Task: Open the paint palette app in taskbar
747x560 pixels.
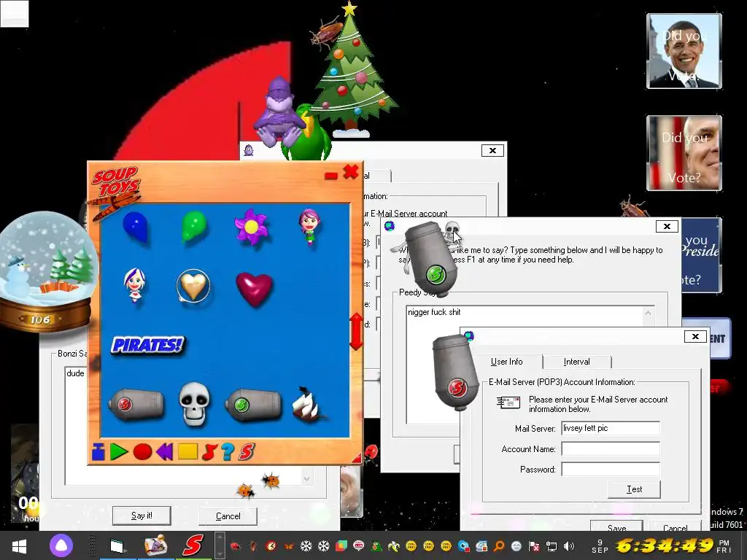Action: pyautogui.click(x=156, y=545)
